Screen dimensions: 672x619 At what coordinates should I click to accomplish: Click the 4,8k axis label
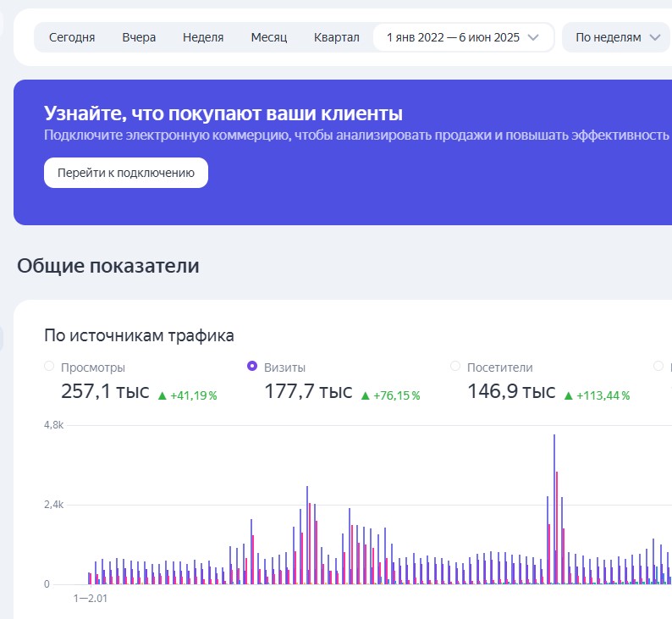point(53,425)
